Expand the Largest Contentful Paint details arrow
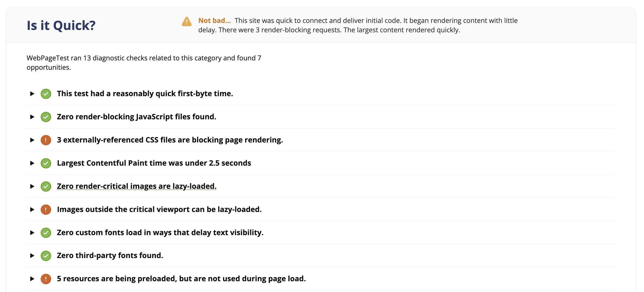Screen dimensions: 644x292 click(x=32, y=163)
